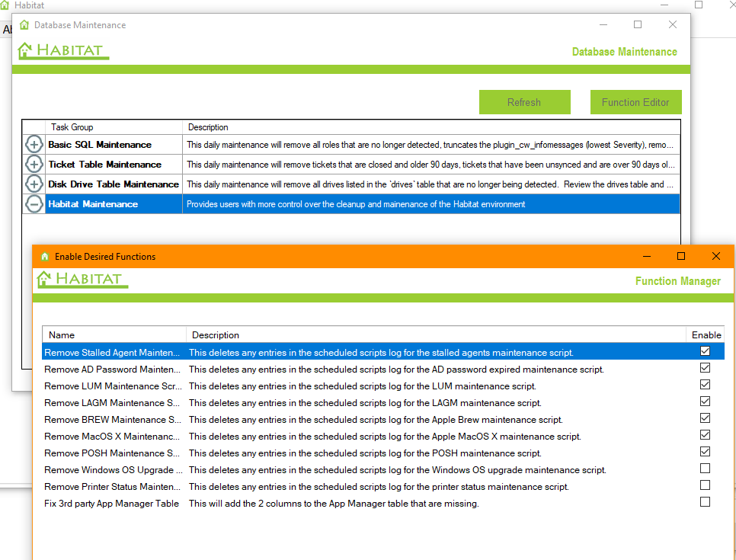The height and width of the screenshot is (560, 736).
Task: Open the Function Editor
Action: click(635, 102)
